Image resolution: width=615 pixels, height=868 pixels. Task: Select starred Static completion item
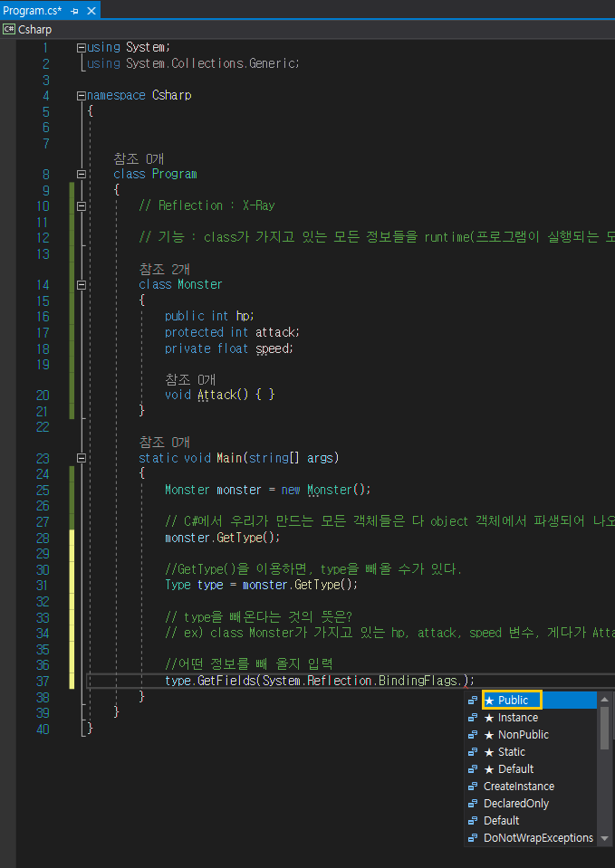pyautogui.click(x=530, y=752)
